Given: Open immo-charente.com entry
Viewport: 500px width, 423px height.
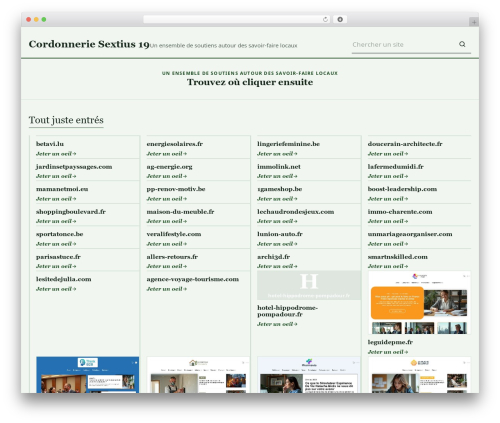Looking at the screenshot, I should pyautogui.click(x=400, y=212).
